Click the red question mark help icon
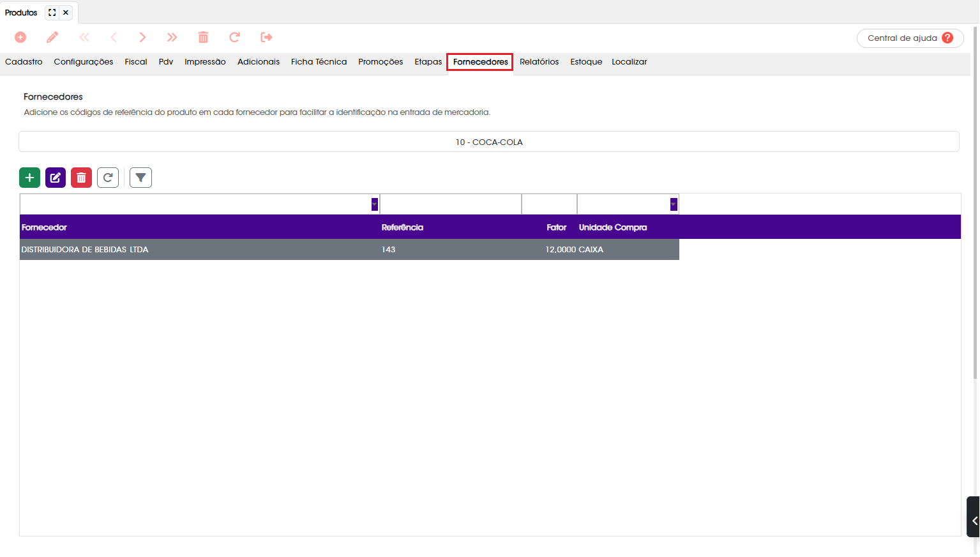The image size is (980, 557). (947, 38)
